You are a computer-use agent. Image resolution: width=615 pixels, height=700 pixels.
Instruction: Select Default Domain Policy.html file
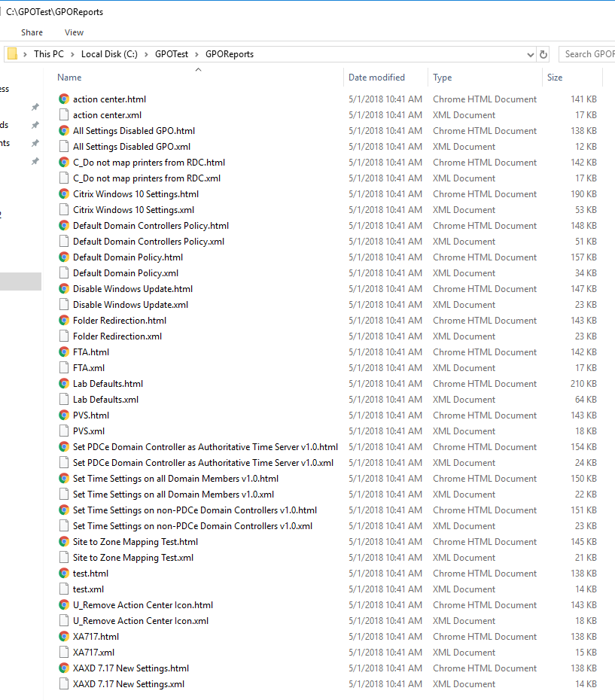(x=127, y=257)
